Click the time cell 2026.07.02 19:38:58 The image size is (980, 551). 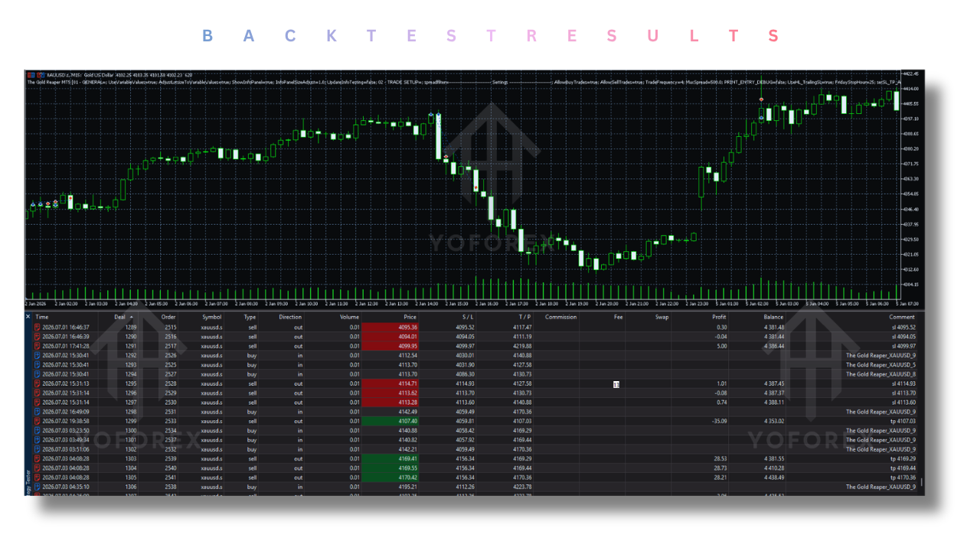(66, 421)
